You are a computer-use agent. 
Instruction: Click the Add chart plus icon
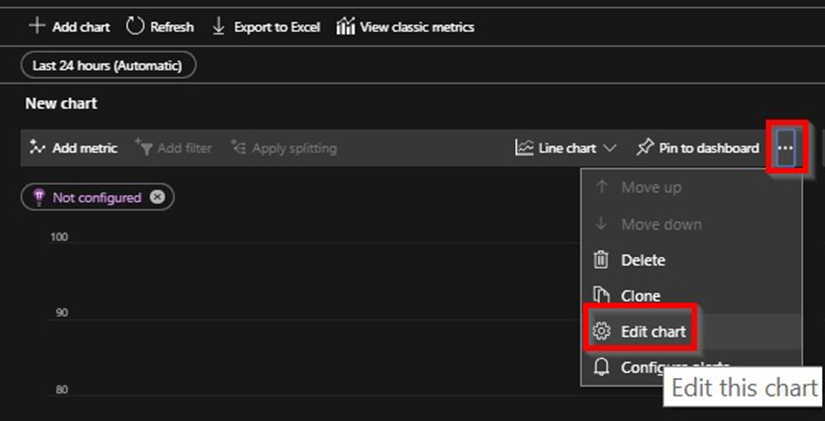(x=37, y=26)
